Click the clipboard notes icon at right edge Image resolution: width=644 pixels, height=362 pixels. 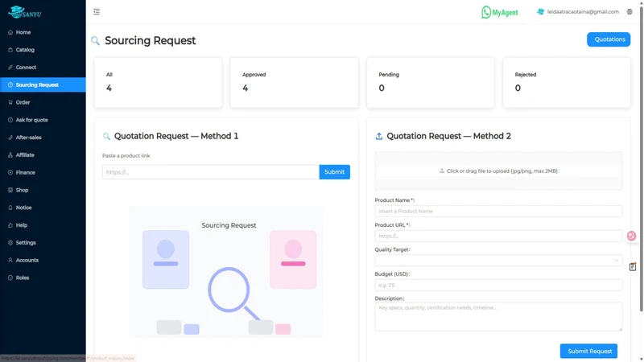click(633, 267)
